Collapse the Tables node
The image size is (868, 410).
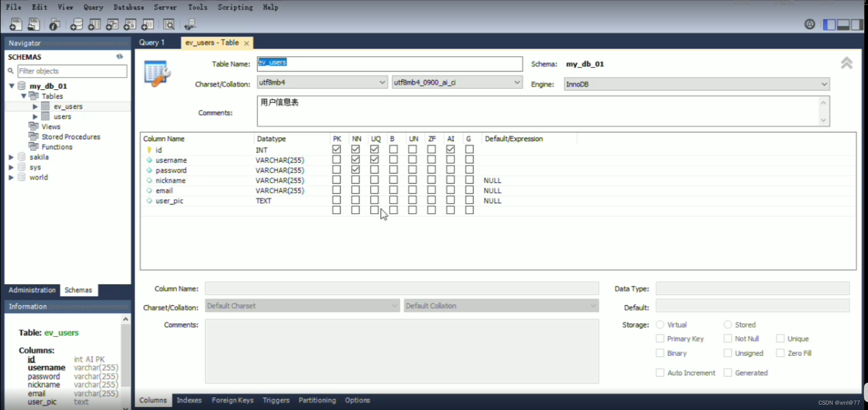click(x=23, y=96)
